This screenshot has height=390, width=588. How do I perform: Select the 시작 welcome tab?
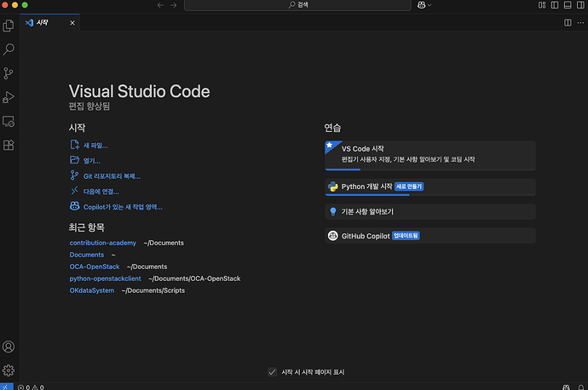coord(50,22)
